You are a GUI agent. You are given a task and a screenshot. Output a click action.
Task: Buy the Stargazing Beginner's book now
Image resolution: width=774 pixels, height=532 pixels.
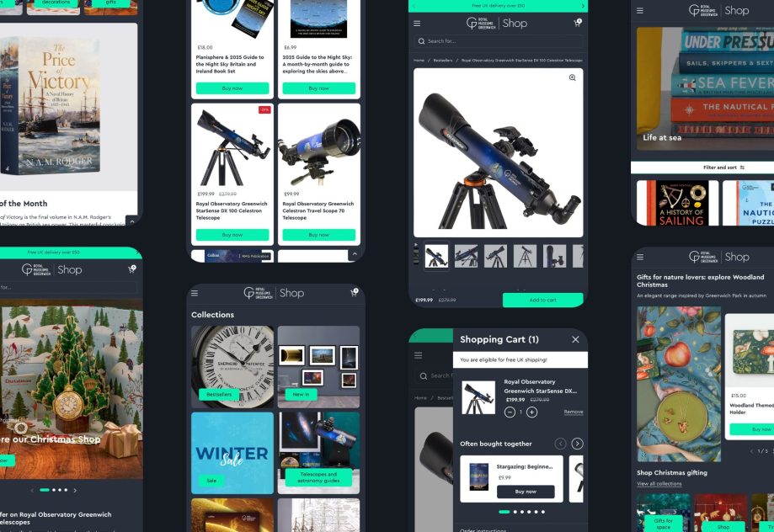point(526,492)
